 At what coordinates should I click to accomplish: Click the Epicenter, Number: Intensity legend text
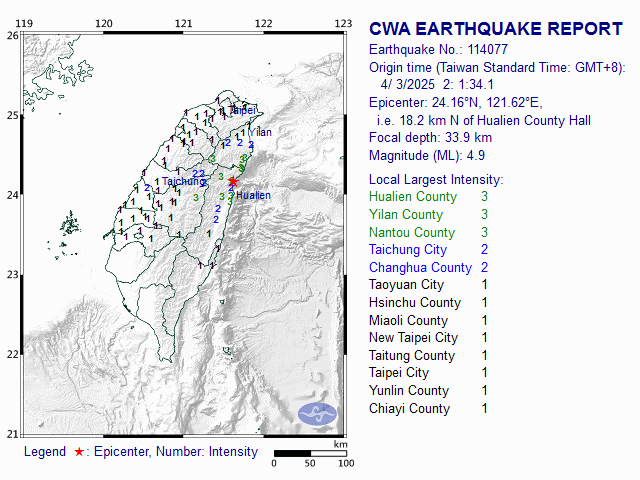[176, 452]
